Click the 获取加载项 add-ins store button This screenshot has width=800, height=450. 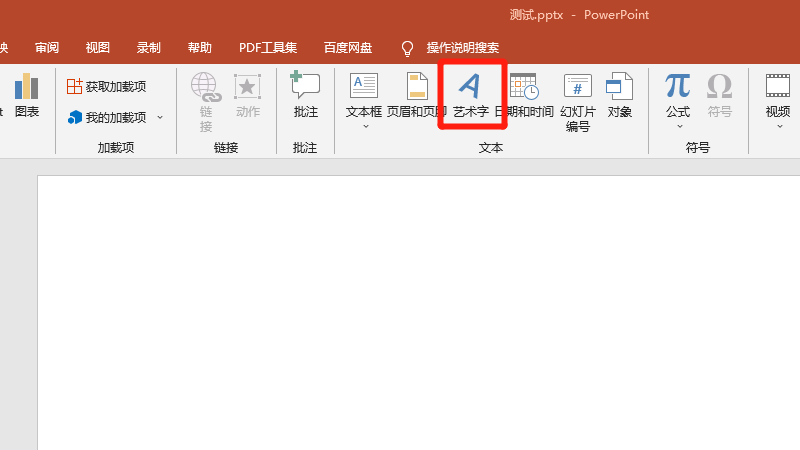(x=107, y=87)
